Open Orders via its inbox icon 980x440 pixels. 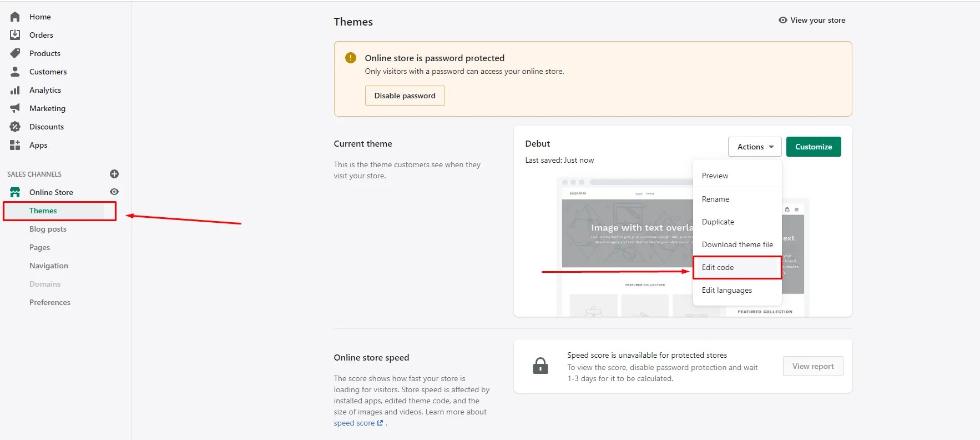[15, 35]
